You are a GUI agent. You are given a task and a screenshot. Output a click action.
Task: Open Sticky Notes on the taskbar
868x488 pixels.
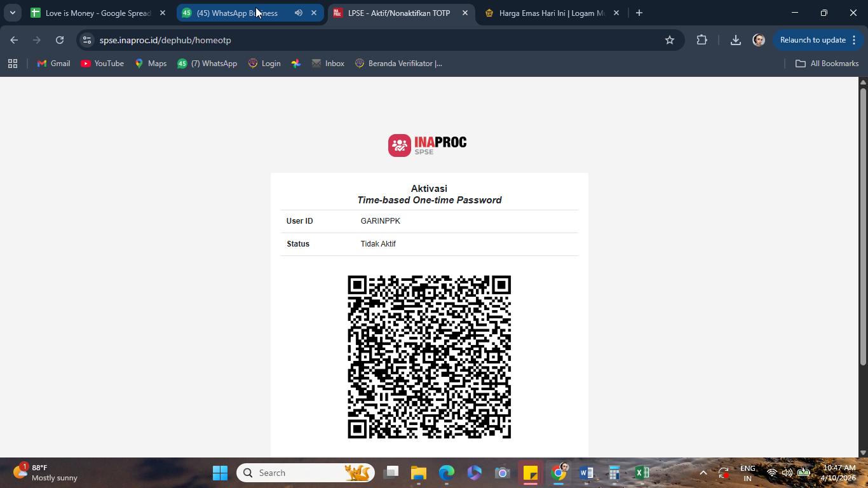pos(531,473)
